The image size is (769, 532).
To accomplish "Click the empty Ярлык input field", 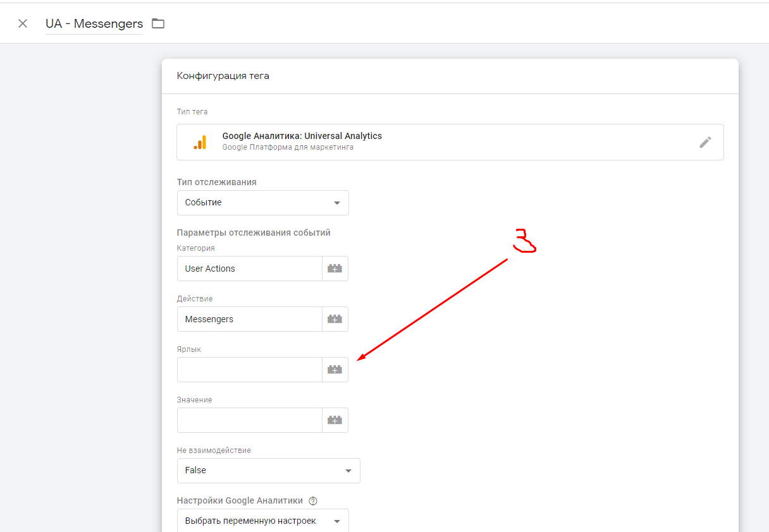I will (x=250, y=370).
